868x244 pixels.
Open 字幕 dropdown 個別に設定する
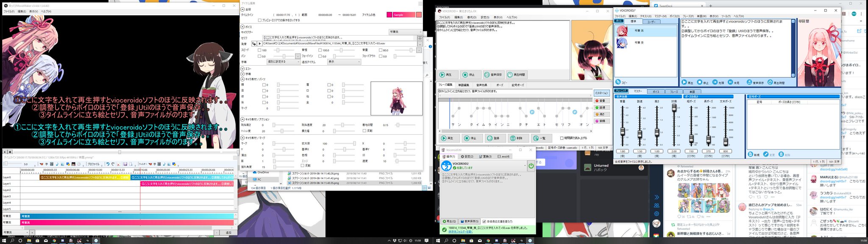(284, 62)
